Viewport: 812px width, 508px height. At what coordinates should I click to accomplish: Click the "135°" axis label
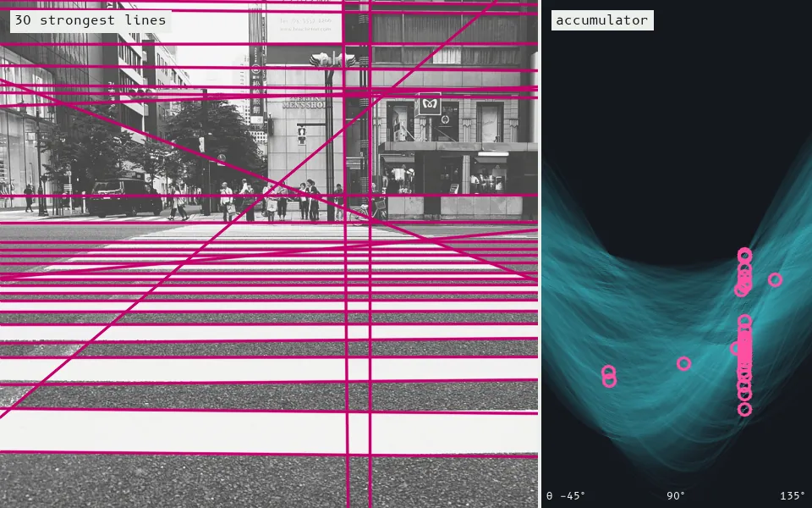click(793, 495)
